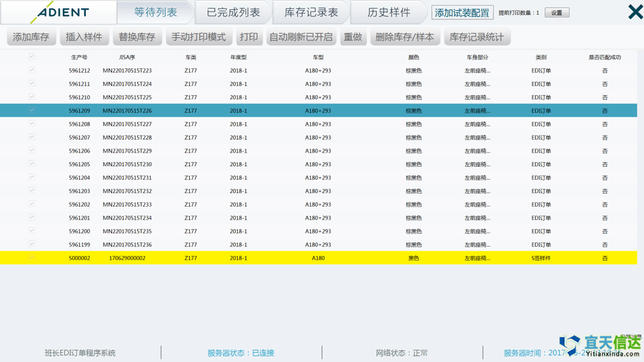Toggle 手动打印模式
The height and width of the screenshot is (362, 644).
click(199, 37)
